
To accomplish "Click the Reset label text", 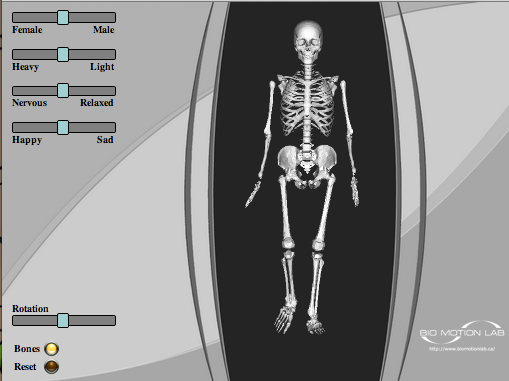I will [25, 367].
